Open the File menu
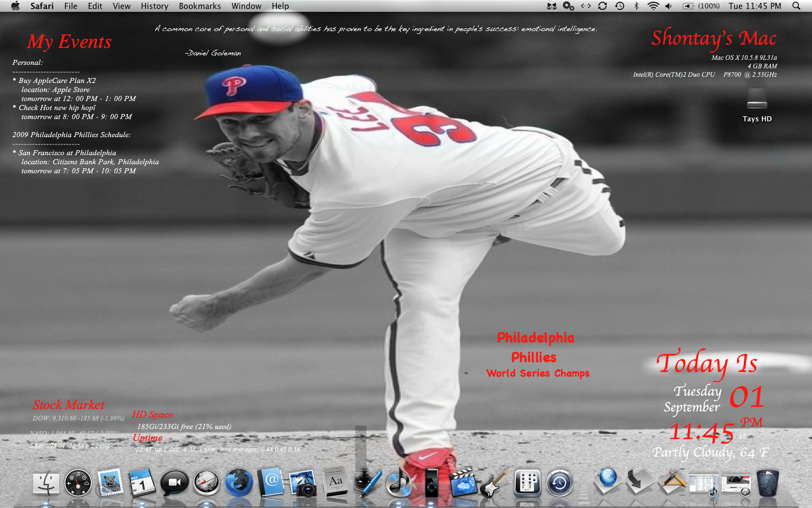This screenshot has height=508, width=812. [x=71, y=6]
